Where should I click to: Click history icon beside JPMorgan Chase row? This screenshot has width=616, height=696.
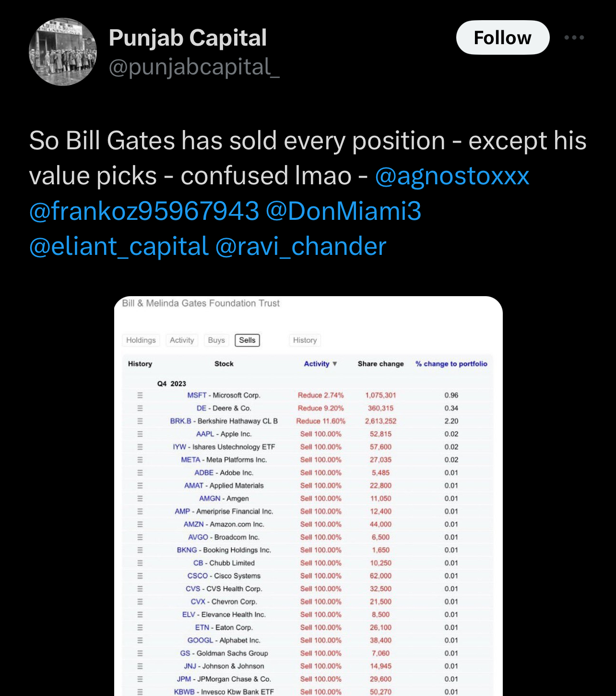tap(140, 679)
